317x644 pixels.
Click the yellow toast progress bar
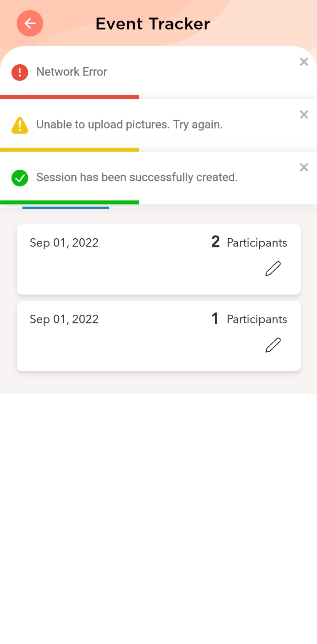(70, 149)
